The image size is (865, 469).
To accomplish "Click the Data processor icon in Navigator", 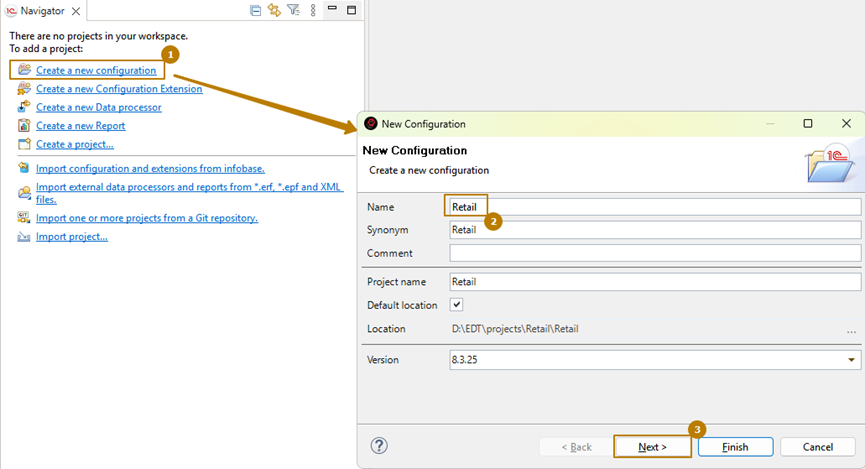I will [24, 107].
